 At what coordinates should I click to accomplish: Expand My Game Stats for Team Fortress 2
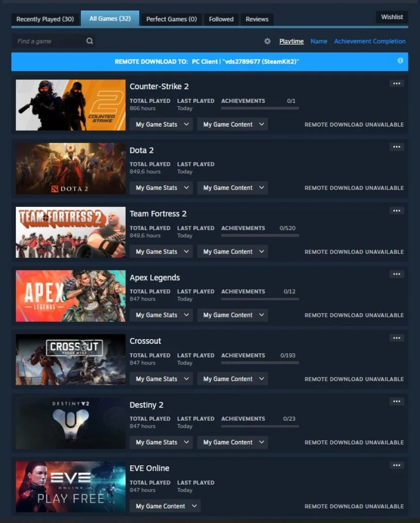[x=161, y=252]
